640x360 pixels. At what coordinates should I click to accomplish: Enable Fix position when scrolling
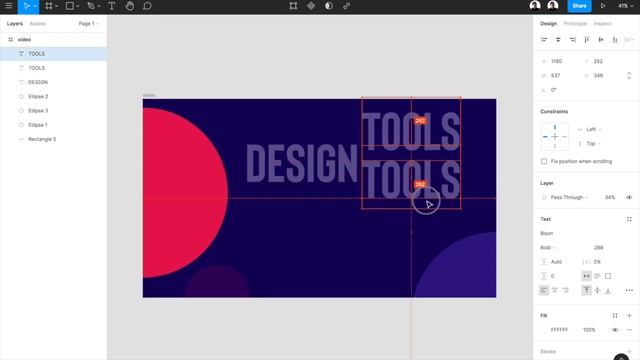tap(544, 162)
